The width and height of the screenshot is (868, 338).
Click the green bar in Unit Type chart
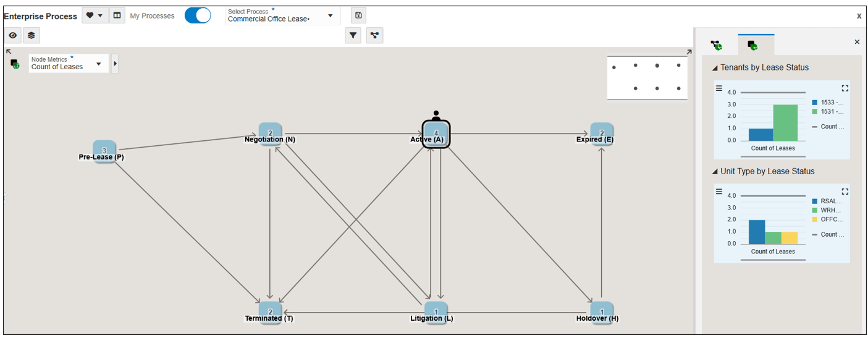(x=773, y=238)
